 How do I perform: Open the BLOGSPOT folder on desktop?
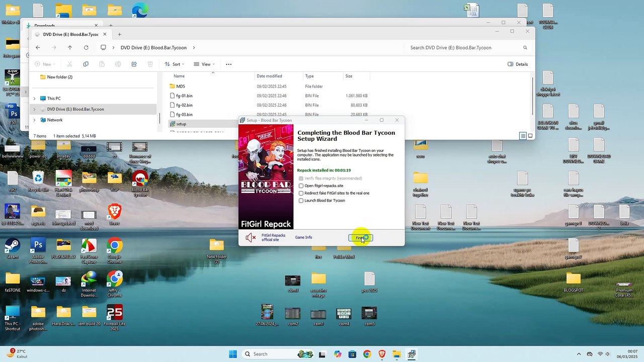pyautogui.click(x=573, y=282)
